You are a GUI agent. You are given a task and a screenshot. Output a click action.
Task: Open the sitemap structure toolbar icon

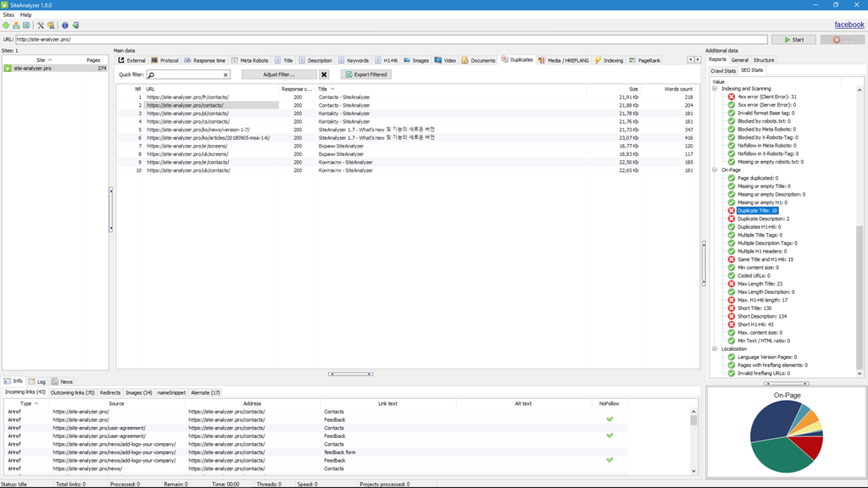[16, 25]
